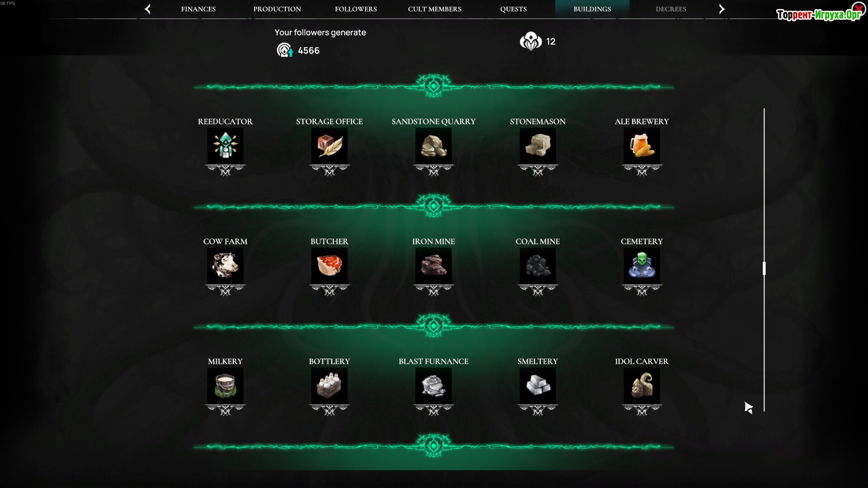Image resolution: width=868 pixels, height=488 pixels.
Task: Select the Cow Farm icon
Action: [x=225, y=266]
